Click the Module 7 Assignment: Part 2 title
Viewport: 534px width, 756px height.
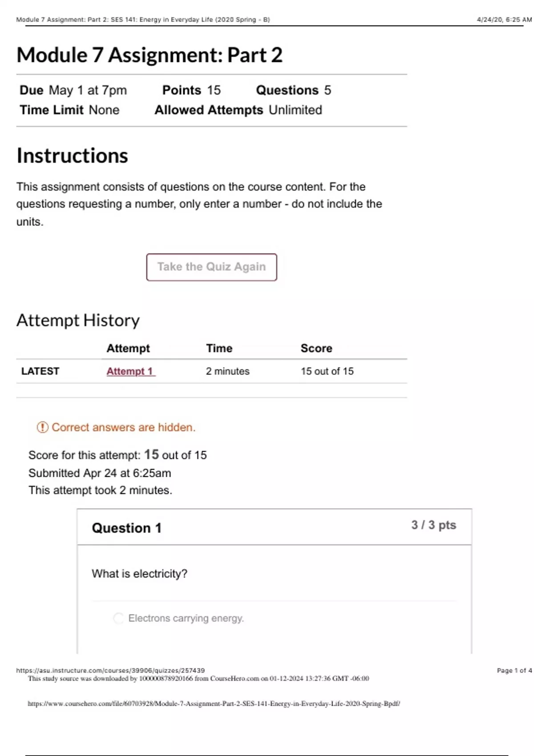(x=150, y=55)
